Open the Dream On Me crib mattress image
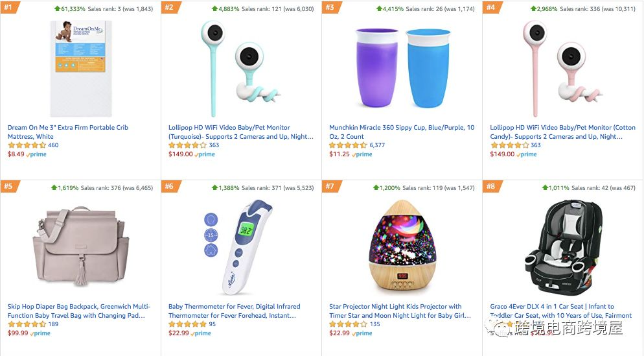This screenshot has height=356, width=644. click(x=80, y=69)
